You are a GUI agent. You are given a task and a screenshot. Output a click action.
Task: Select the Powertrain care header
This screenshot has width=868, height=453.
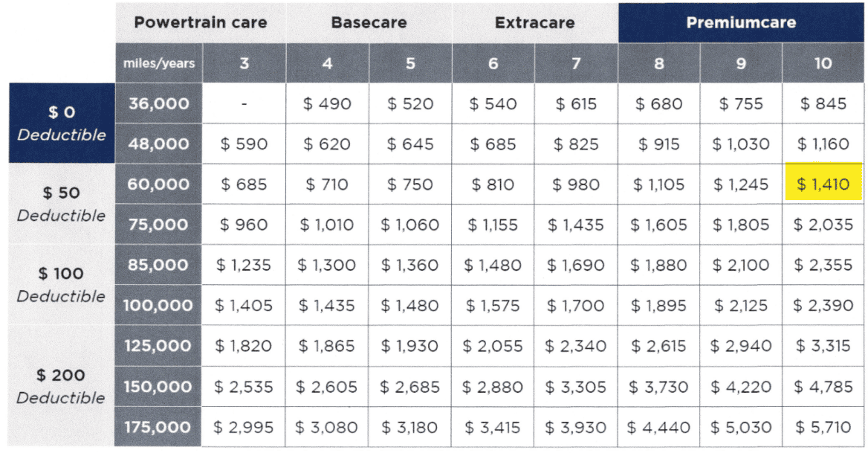(201, 23)
